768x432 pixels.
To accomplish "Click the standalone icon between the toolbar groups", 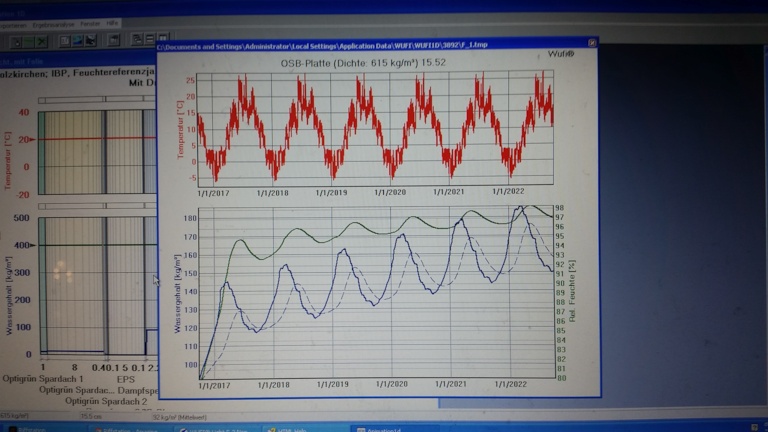I will [x=114, y=41].
